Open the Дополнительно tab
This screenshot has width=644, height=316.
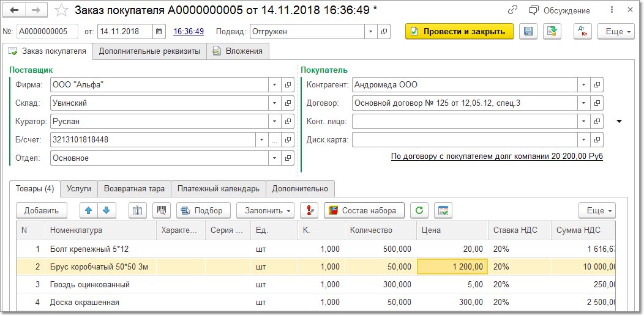tap(300, 189)
